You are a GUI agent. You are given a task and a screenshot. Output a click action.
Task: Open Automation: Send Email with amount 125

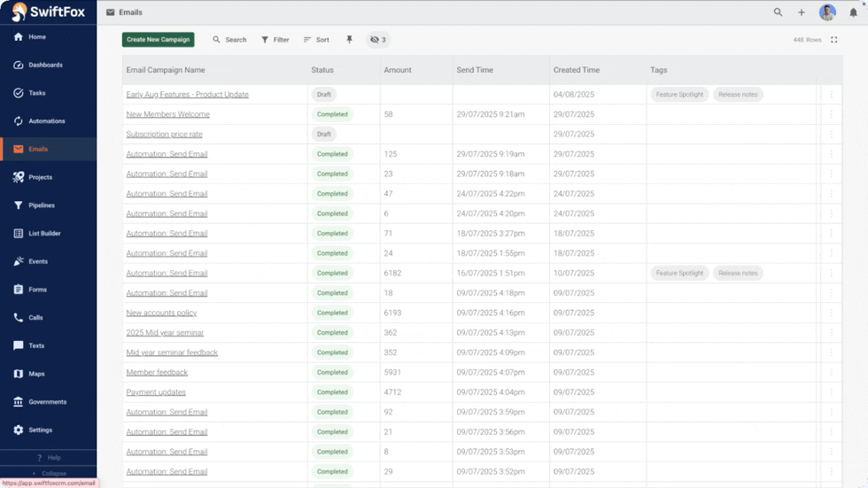167,154
